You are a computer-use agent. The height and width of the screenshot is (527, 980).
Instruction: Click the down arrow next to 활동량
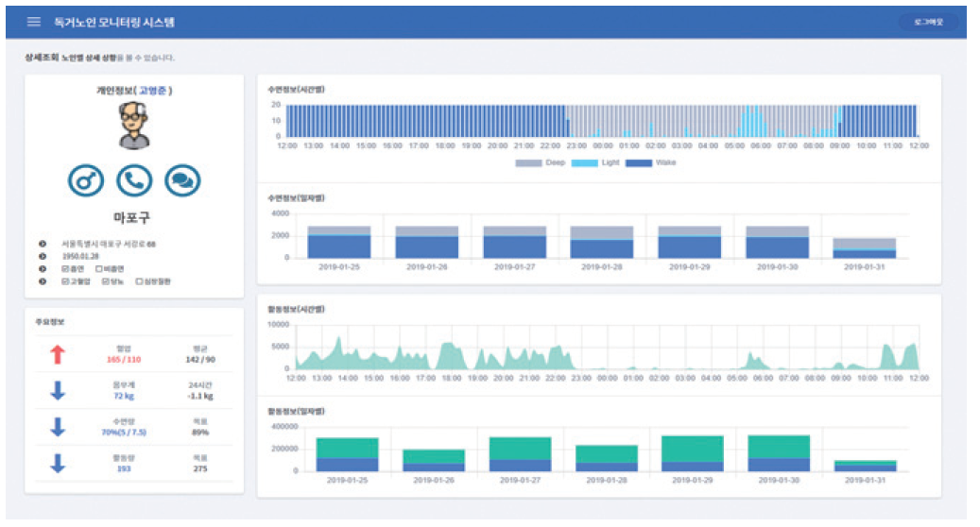[x=58, y=463]
